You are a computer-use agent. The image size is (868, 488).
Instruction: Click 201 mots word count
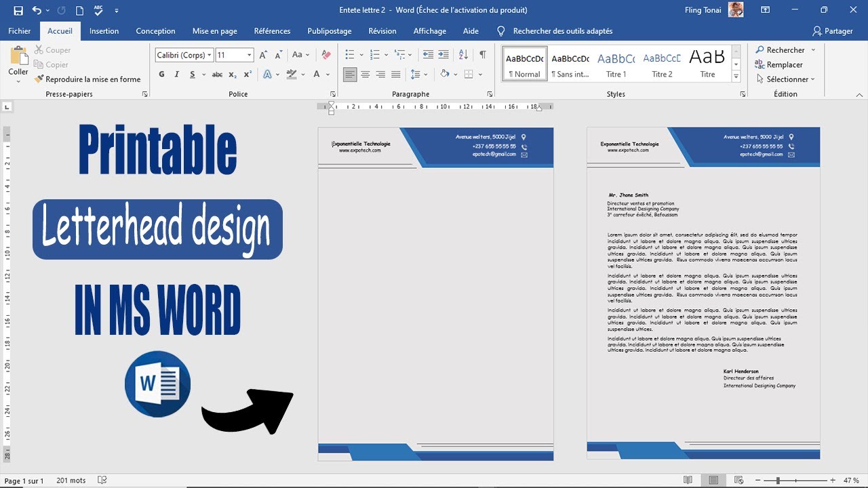(71, 481)
